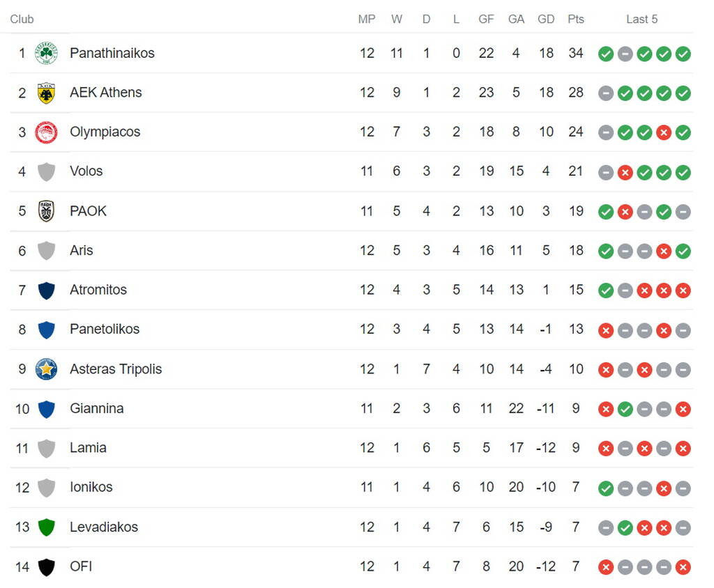Click the Club column header

(x=22, y=19)
